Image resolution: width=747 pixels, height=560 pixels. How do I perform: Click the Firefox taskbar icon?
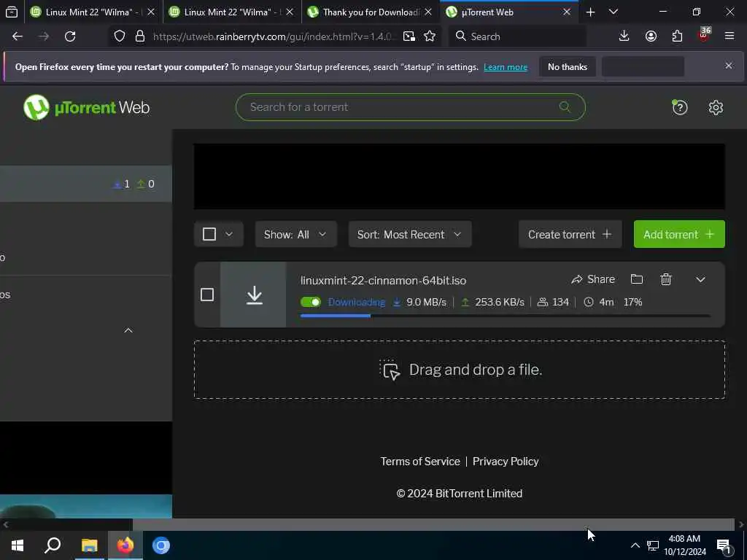coord(125,545)
